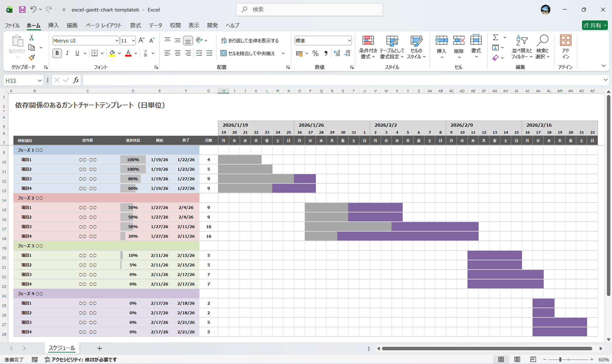
Task: Switch to the 数式 (Formulas) tab
Action: pos(135,25)
